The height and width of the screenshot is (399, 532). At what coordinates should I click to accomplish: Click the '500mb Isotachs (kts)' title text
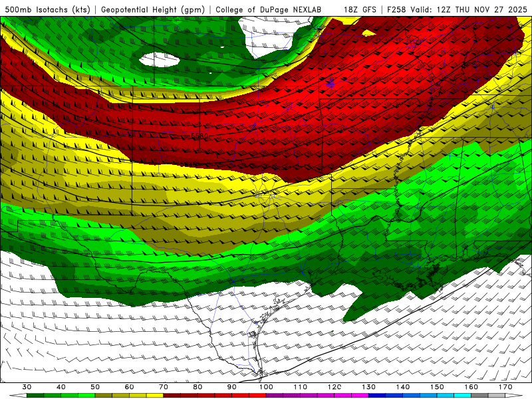[x=47, y=9]
